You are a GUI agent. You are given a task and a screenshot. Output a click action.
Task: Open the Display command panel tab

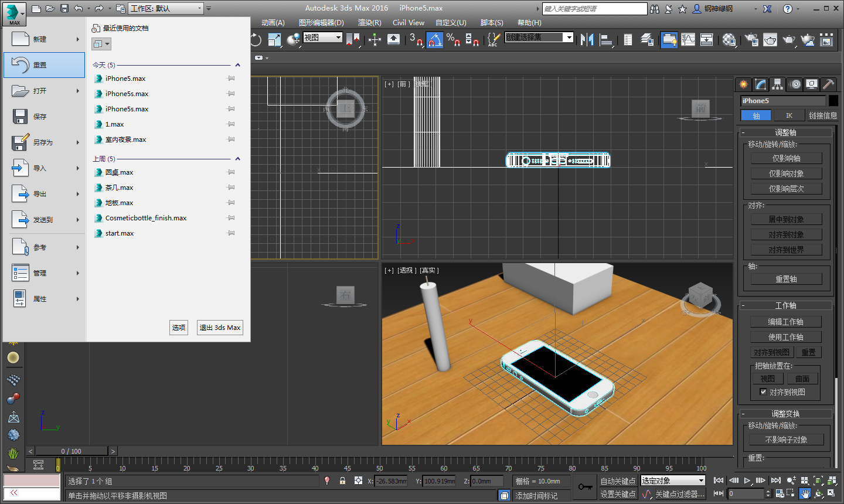click(812, 84)
